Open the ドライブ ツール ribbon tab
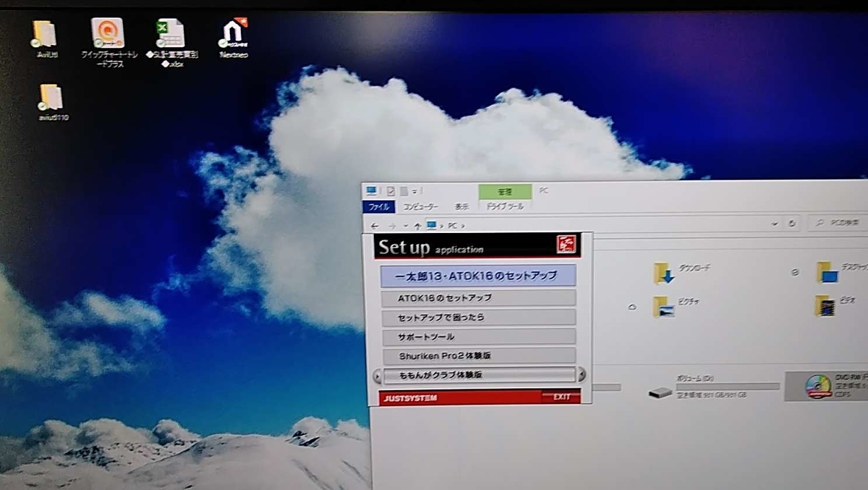 pyautogui.click(x=505, y=207)
